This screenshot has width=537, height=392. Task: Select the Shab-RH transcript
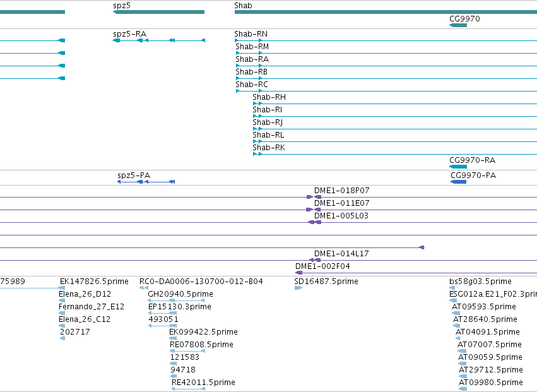[x=269, y=97]
